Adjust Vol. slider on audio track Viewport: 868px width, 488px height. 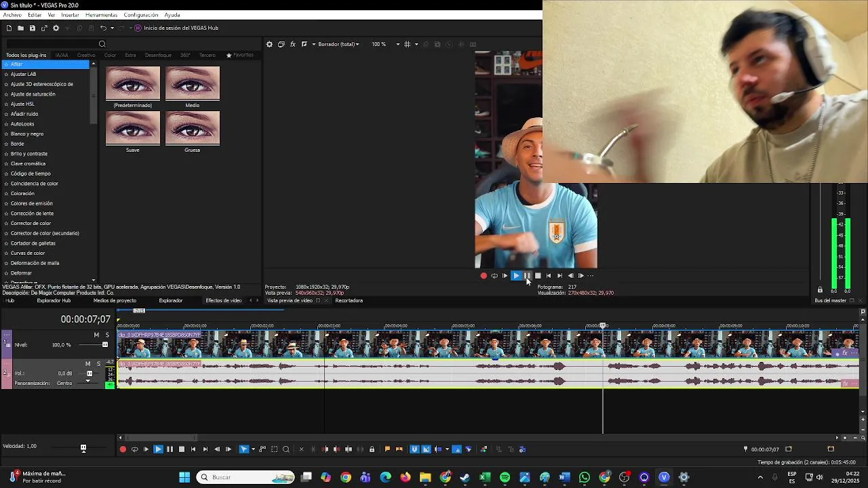[x=90, y=373]
